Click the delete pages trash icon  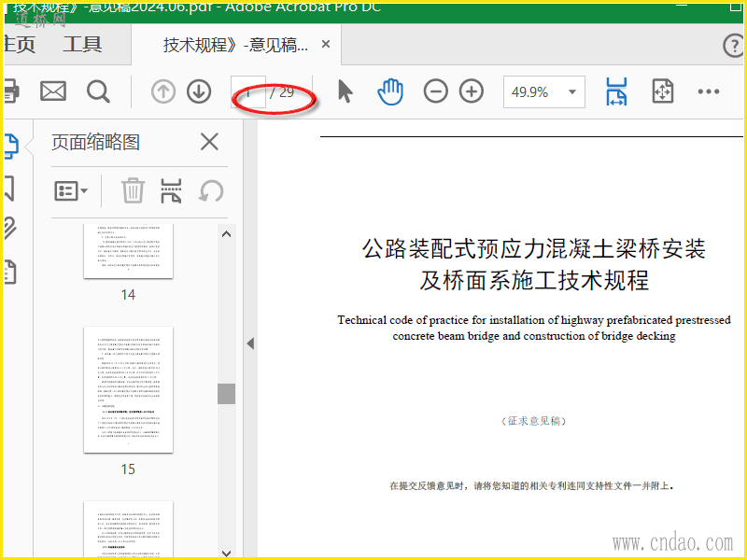pos(133,190)
